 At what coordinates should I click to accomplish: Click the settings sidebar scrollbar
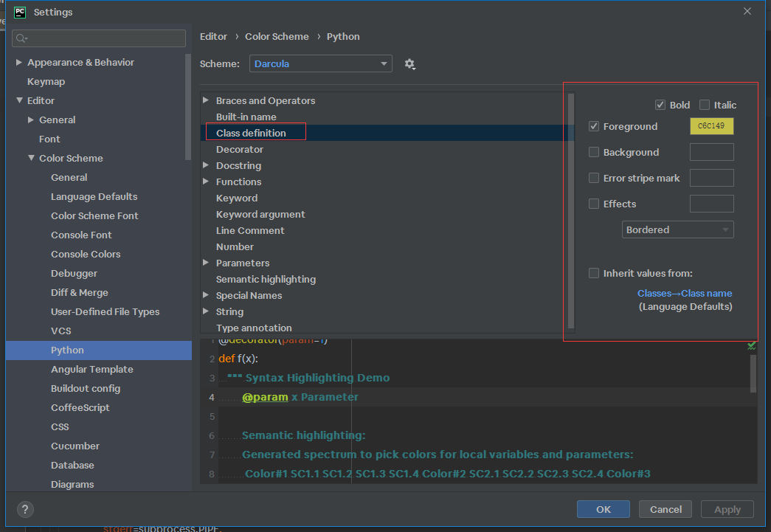tap(188, 107)
